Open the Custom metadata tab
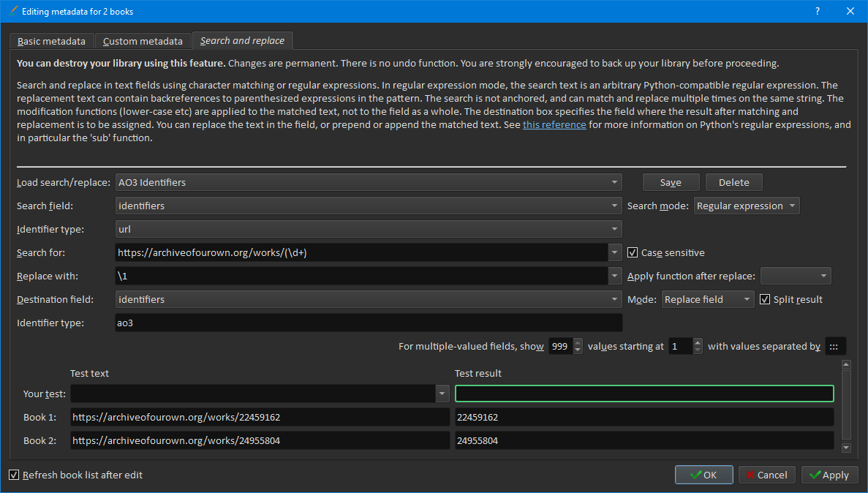Screen dimensions: 868x493 [x=143, y=42]
